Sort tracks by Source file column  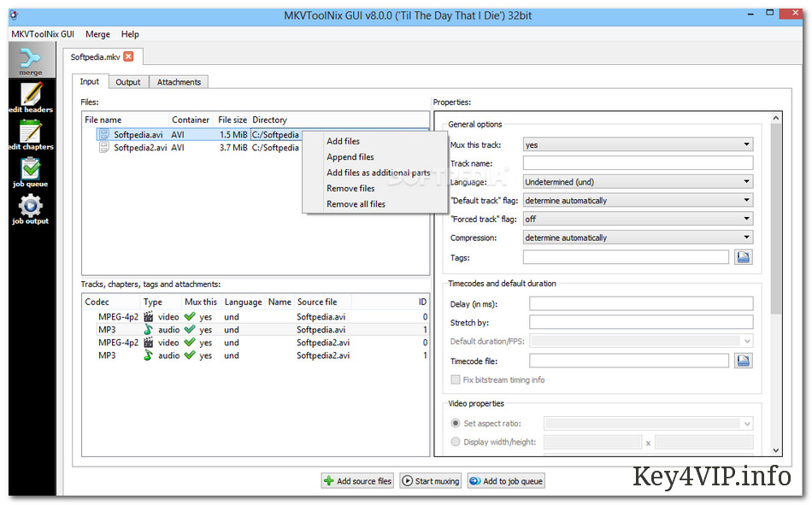(x=322, y=302)
